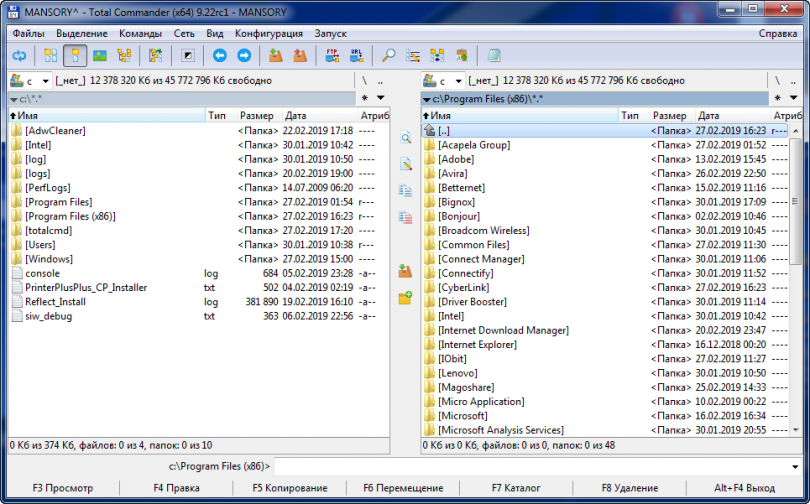Click the right panel scroll up arrow

point(795,131)
